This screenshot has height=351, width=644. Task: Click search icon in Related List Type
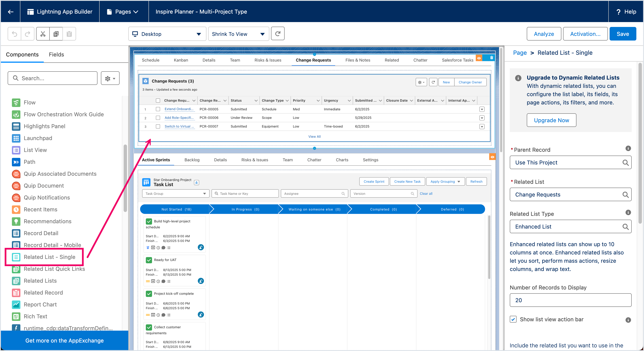[625, 227]
